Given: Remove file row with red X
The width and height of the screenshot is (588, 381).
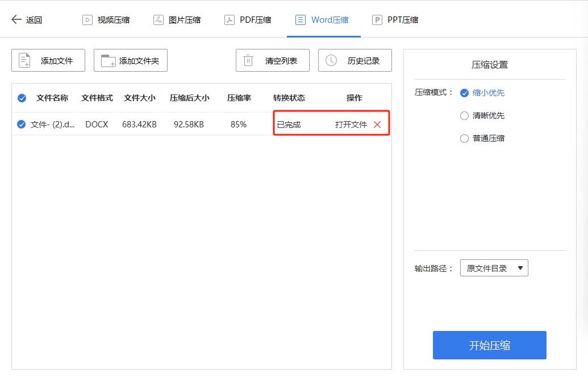Looking at the screenshot, I should coord(377,124).
